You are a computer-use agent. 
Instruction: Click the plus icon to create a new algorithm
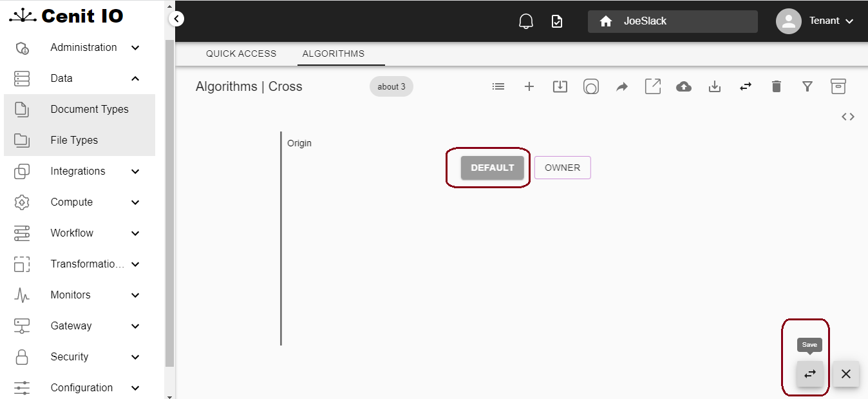(529, 86)
